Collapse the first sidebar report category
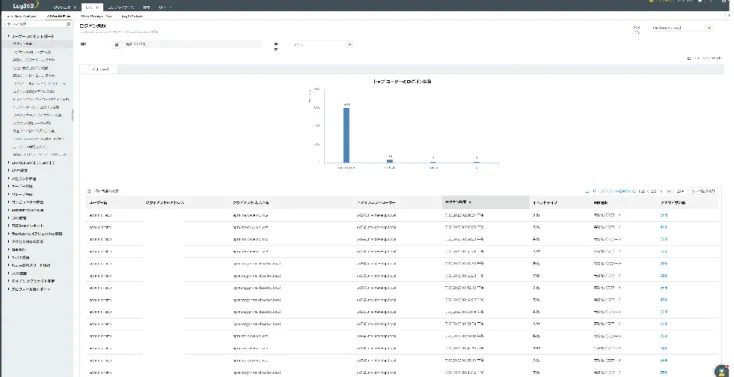Screen dimensions: 734x377 [8, 36]
